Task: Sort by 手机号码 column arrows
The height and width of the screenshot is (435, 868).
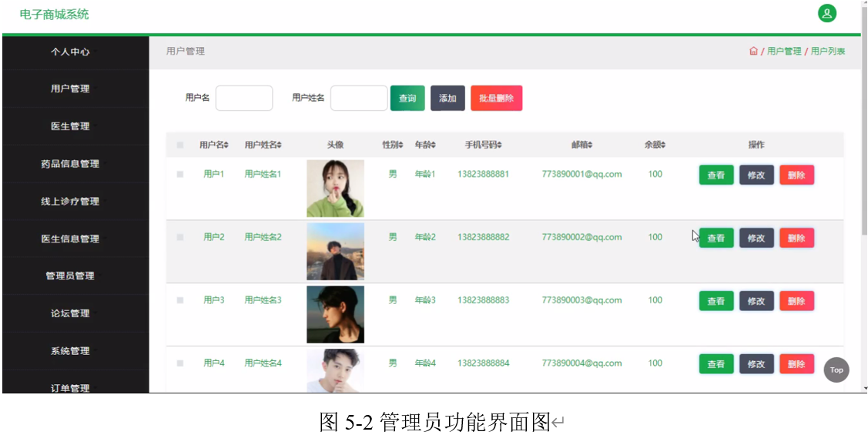Action: click(x=500, y=145)
